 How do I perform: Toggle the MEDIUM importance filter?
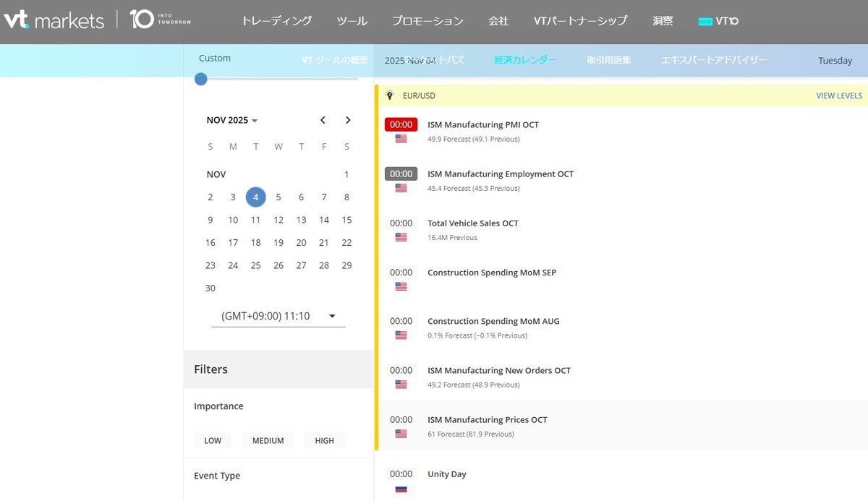coord(268,440)
